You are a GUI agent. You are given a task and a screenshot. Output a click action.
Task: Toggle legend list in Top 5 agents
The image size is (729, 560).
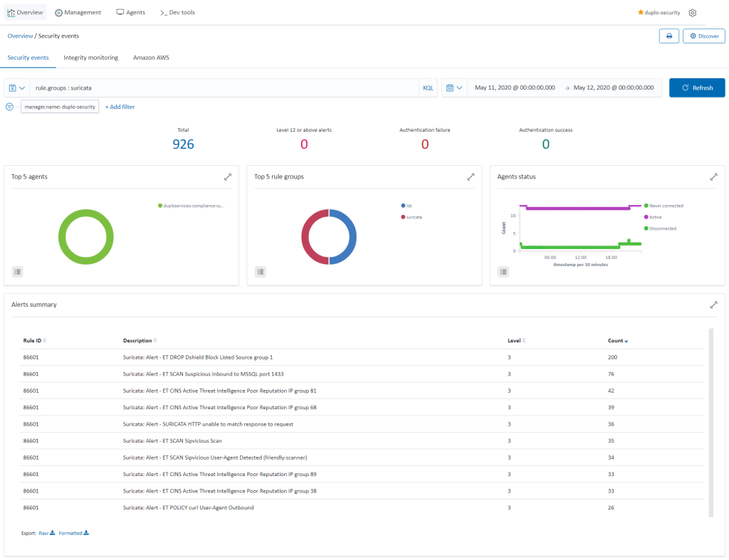coord(18,271)
